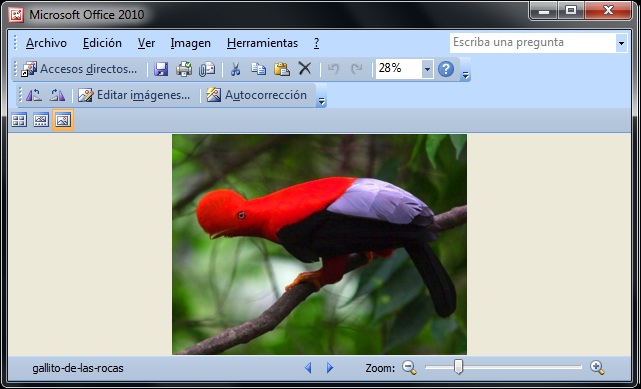641x389 pixels.
Task: Click the zoom in magnifier icon
Action: tap(597, 368)
